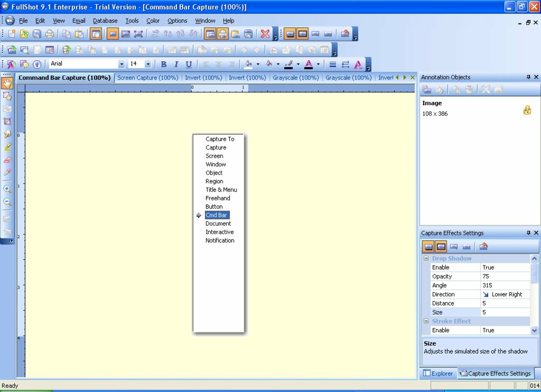541x392 pixels.
Task: Toggle drop shadow effect button in Capture Effects panel
Action: click(x=428, y=247)
